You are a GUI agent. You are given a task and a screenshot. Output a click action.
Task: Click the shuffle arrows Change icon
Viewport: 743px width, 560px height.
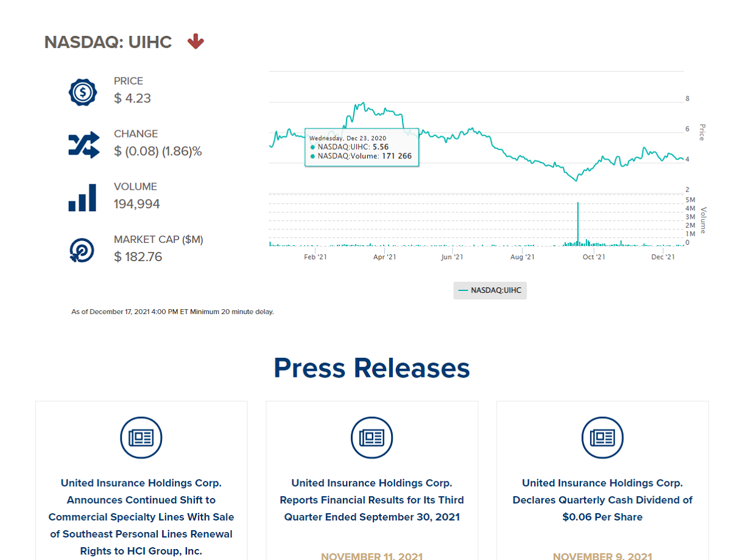tap(83, 145)
